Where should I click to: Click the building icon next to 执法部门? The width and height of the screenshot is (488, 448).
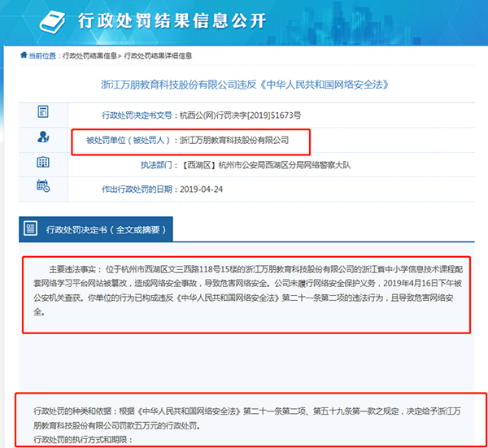coord(43,163)
